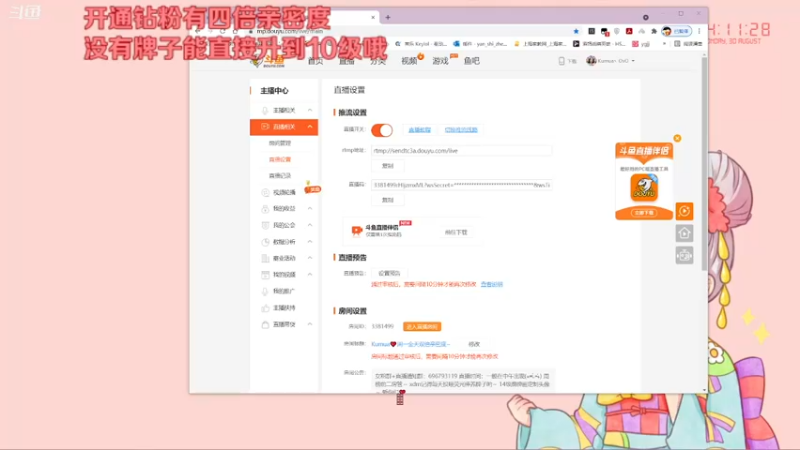Select 直播记录 in the sidebar

tap(280, 176)
